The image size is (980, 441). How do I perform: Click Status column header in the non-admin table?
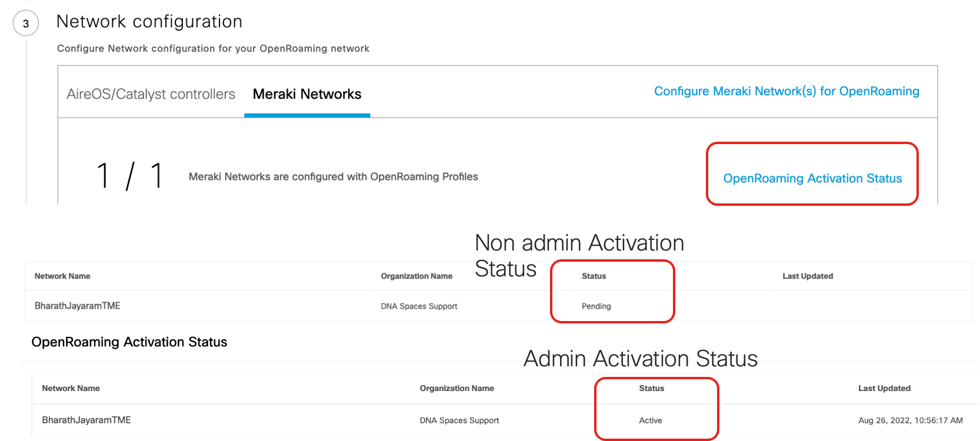pos(594,276)
